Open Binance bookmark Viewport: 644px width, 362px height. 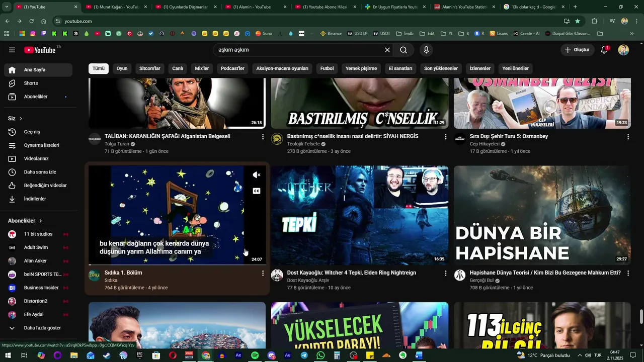pos(331,34)
